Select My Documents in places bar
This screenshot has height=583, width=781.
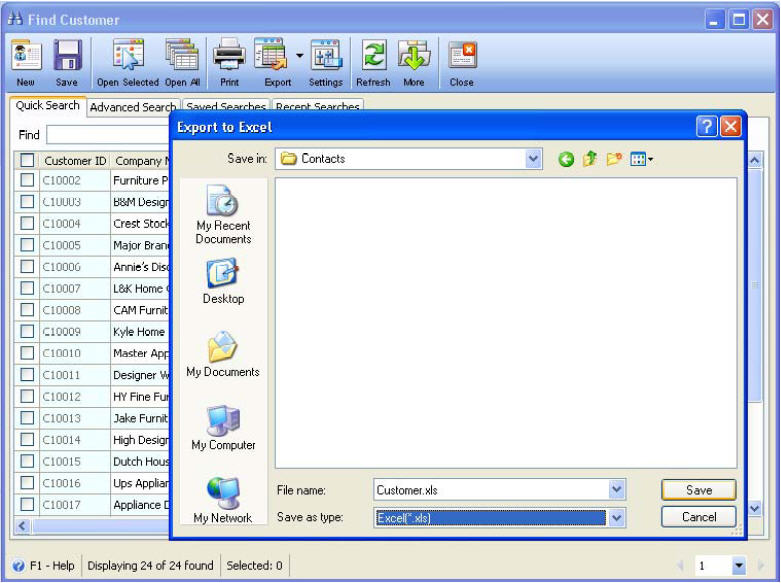pyautogui.click(x=223, y=354)
